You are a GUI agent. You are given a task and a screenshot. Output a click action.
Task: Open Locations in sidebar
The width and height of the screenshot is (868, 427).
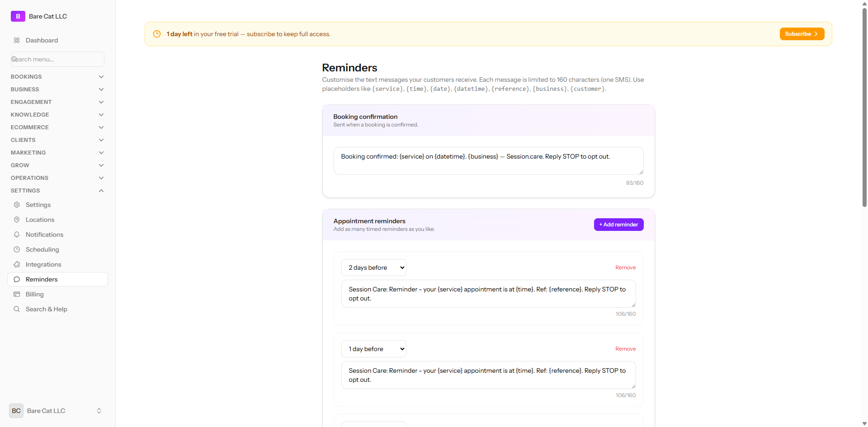point(57,220)
